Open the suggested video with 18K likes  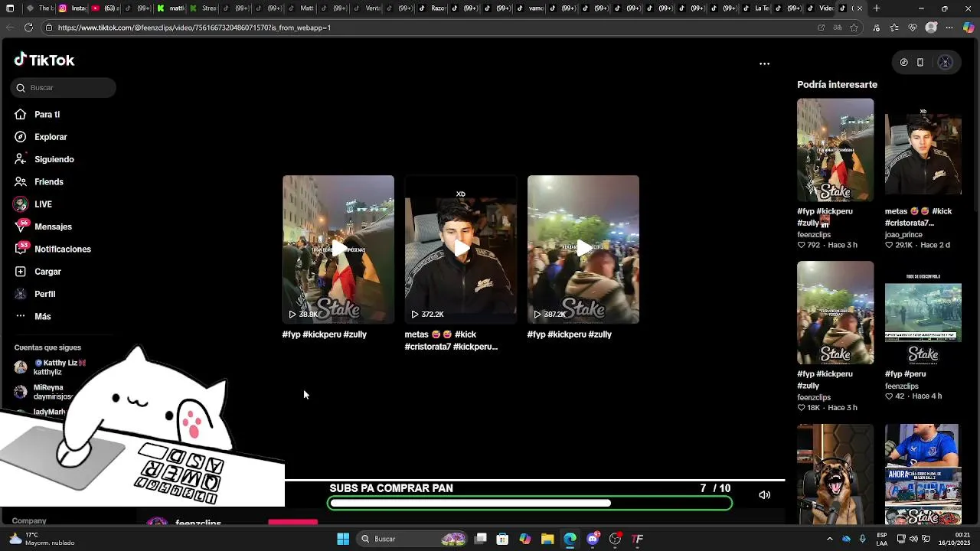click(835, 313)
